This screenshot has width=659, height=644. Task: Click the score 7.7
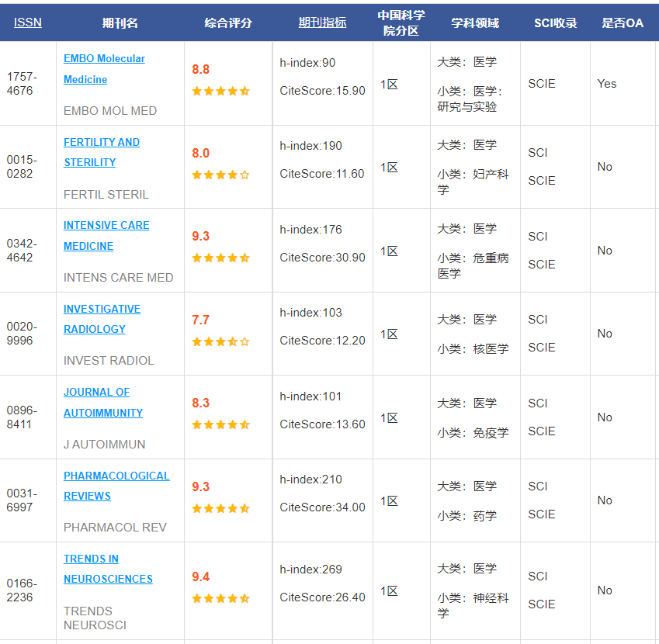click(201, 320)
